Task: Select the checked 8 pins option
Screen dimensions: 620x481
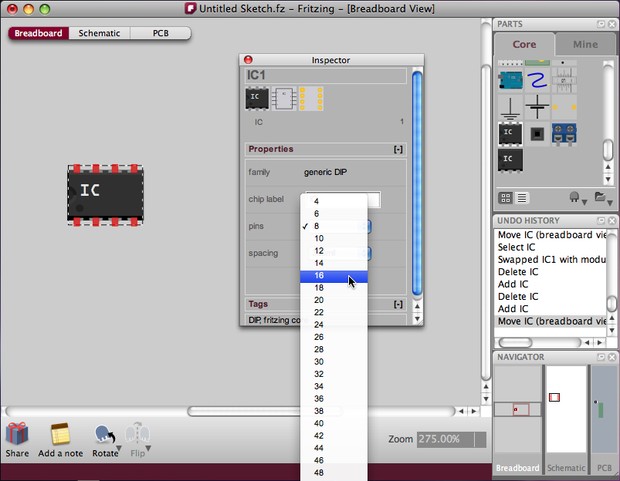Action: point(334,226)
